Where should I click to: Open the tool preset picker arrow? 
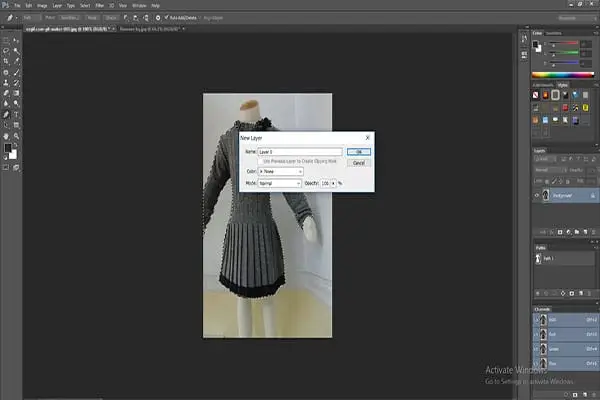coord(16,18)
